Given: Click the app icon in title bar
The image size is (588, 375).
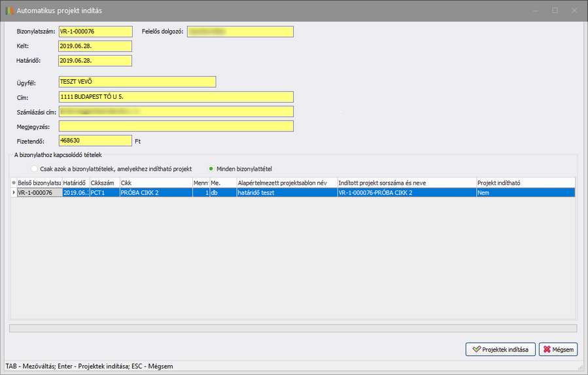Looking at the screenshot, I should (9, 11).
